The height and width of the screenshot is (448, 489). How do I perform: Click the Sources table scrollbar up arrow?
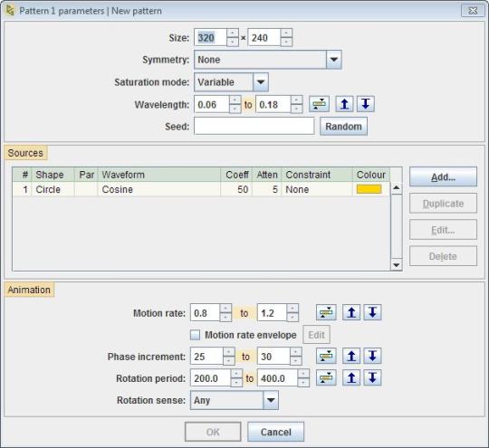397,187
